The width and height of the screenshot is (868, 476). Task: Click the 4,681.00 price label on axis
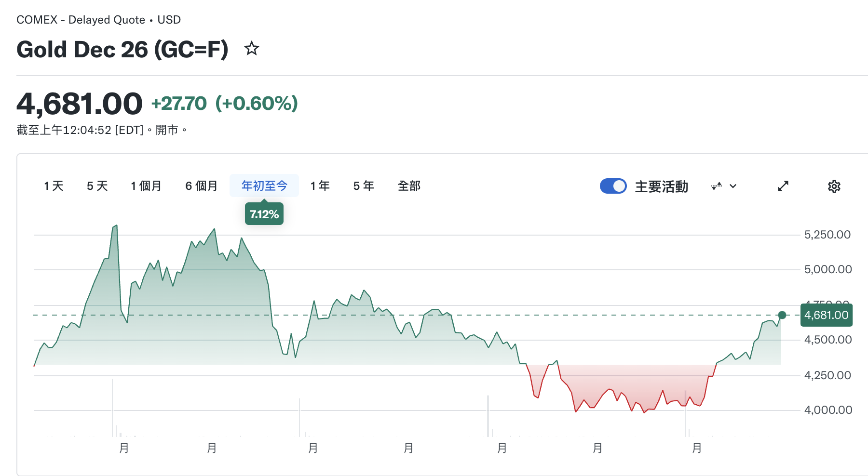tap(826, 315)
